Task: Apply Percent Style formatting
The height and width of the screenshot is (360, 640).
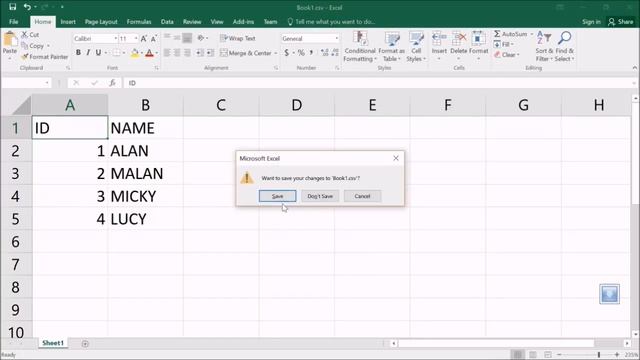Action: [301, 53]
